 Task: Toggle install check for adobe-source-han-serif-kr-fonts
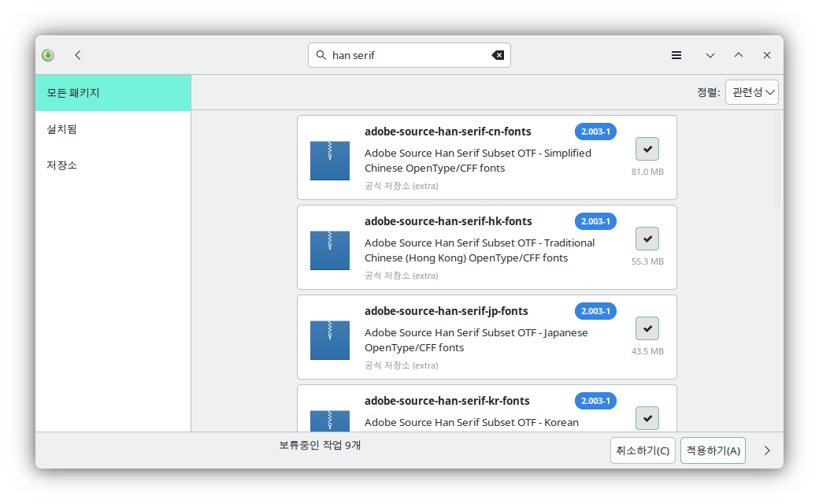[x=647, y=418]
